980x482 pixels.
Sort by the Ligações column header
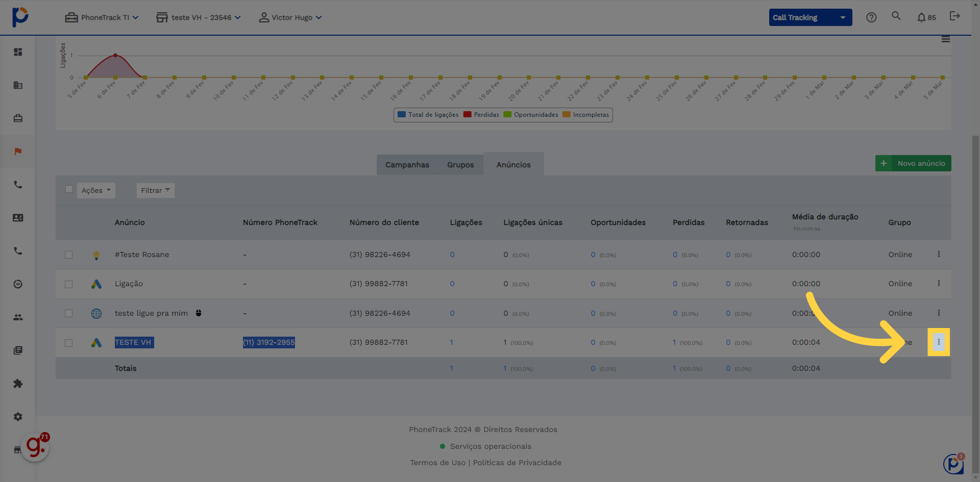(x=466, y=222)
